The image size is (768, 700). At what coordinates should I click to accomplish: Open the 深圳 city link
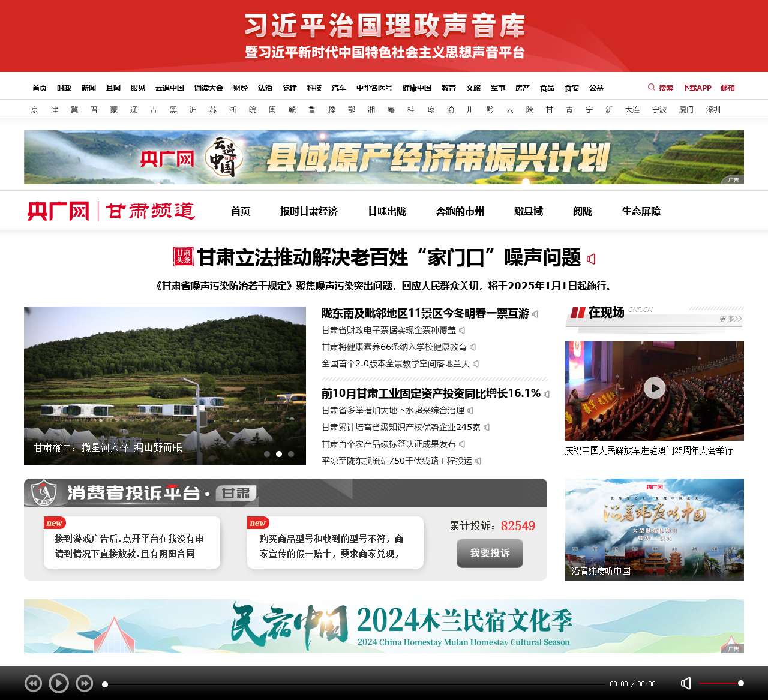(713, 109)
